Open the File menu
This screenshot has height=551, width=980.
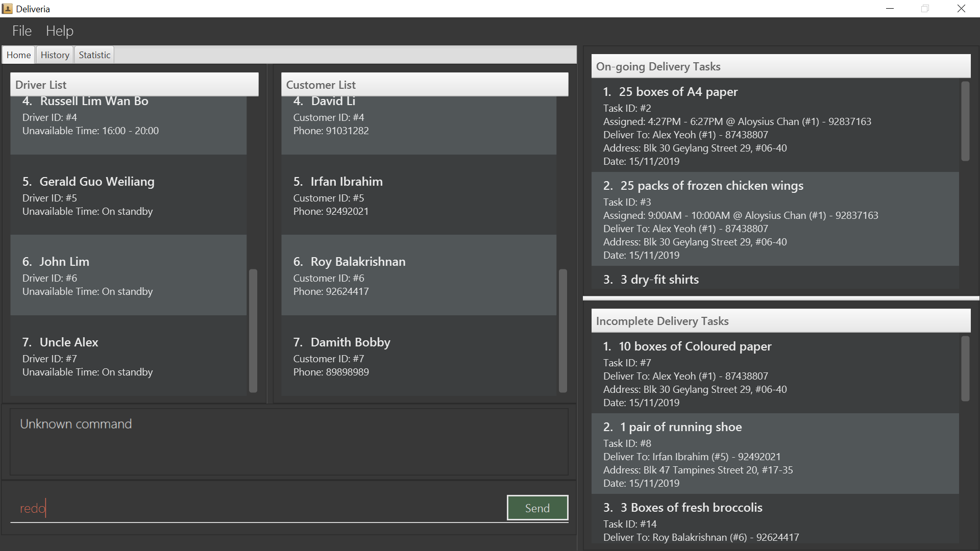tap(22, 31)
